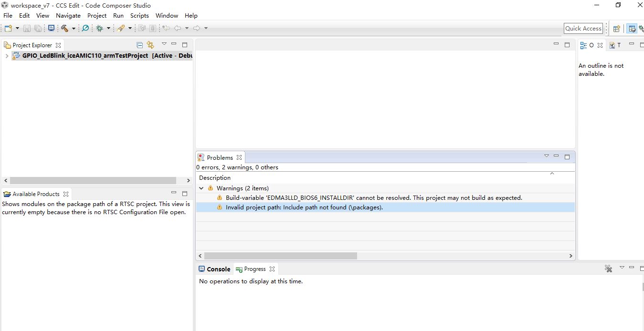Click the Debug bug icon
Screen dimensions: 644x331
[100, 28]
